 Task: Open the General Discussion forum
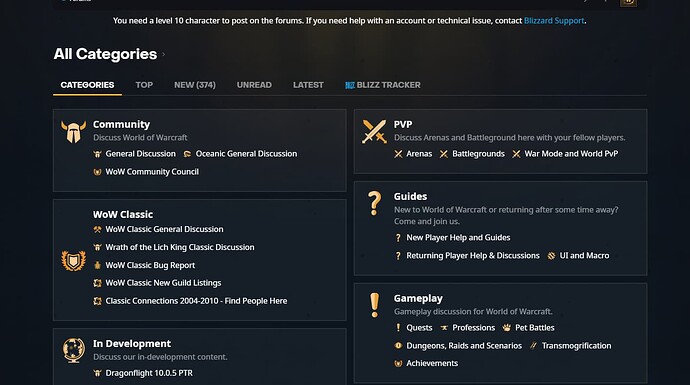coord(140,154)
